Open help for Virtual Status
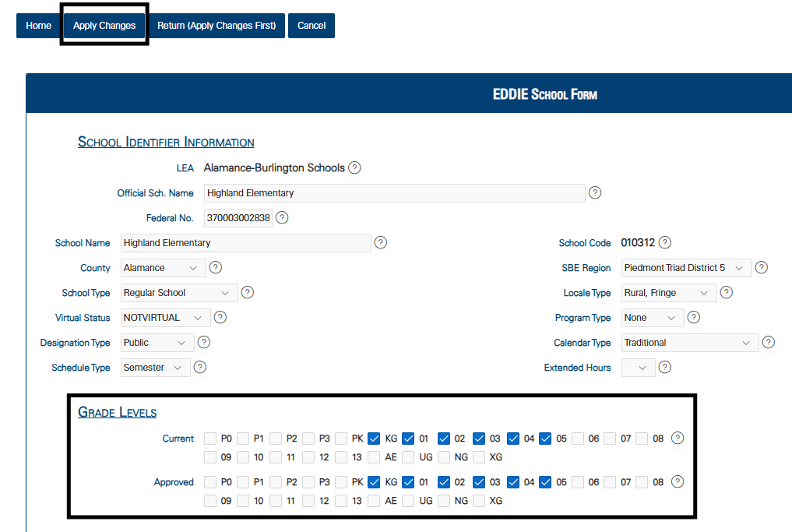The height and width of the screenshot is (532, 792). 220,317
